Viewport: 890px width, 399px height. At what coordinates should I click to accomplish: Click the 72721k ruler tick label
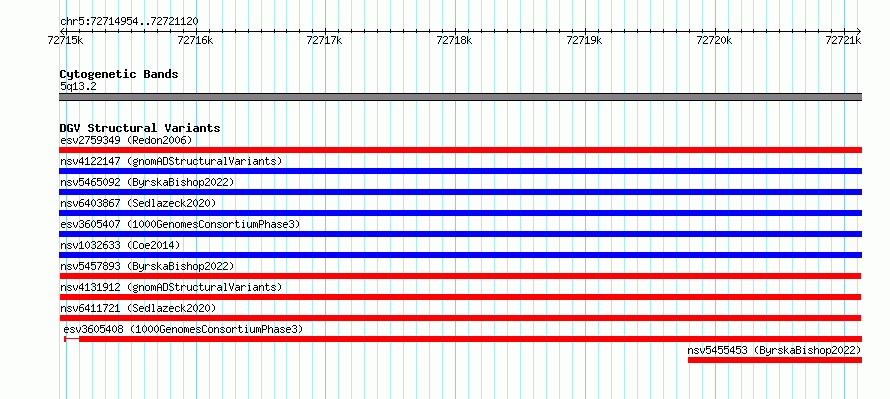[843, 40]
